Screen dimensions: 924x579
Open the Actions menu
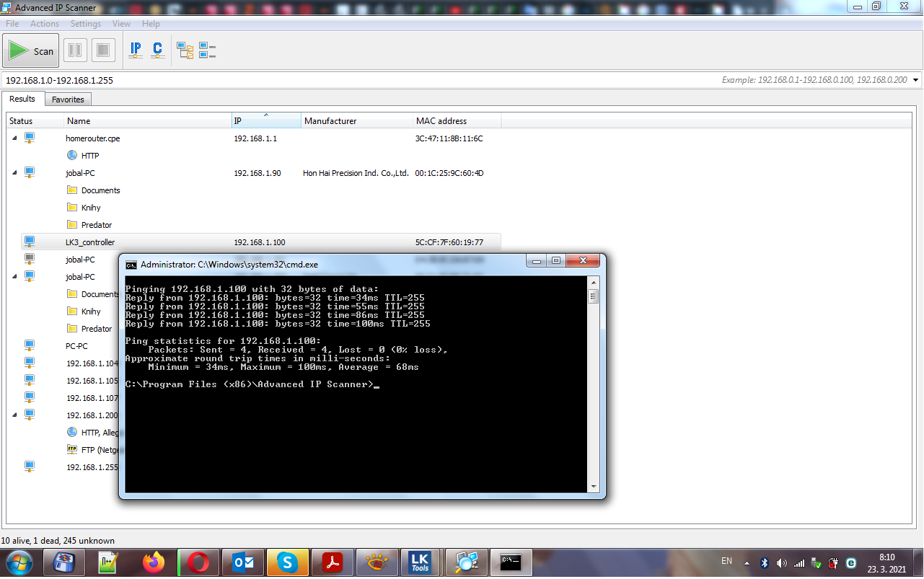(x=45, y=24)
